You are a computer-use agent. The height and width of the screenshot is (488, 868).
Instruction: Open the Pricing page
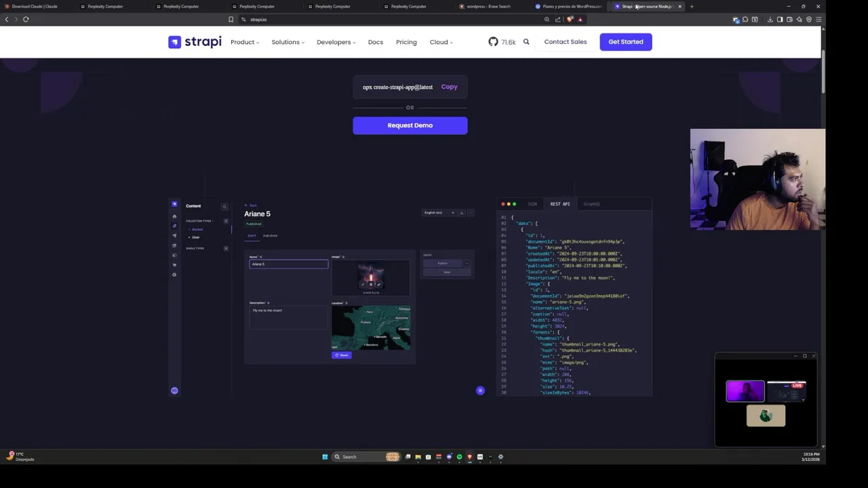tap(406, 42)
